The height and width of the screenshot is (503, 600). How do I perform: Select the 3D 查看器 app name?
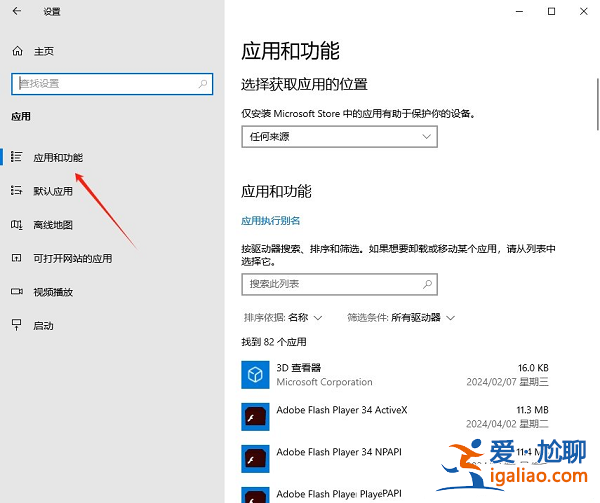[298, 368]
